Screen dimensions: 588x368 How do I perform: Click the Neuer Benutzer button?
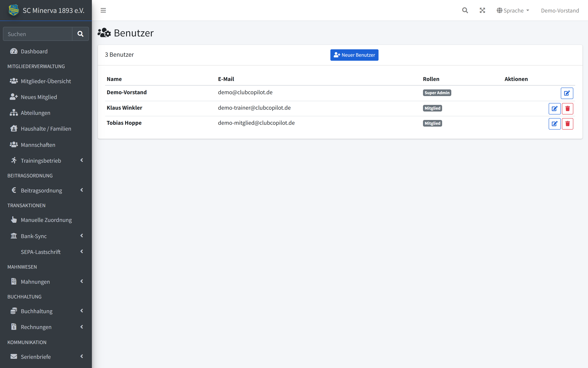(354, 55)
